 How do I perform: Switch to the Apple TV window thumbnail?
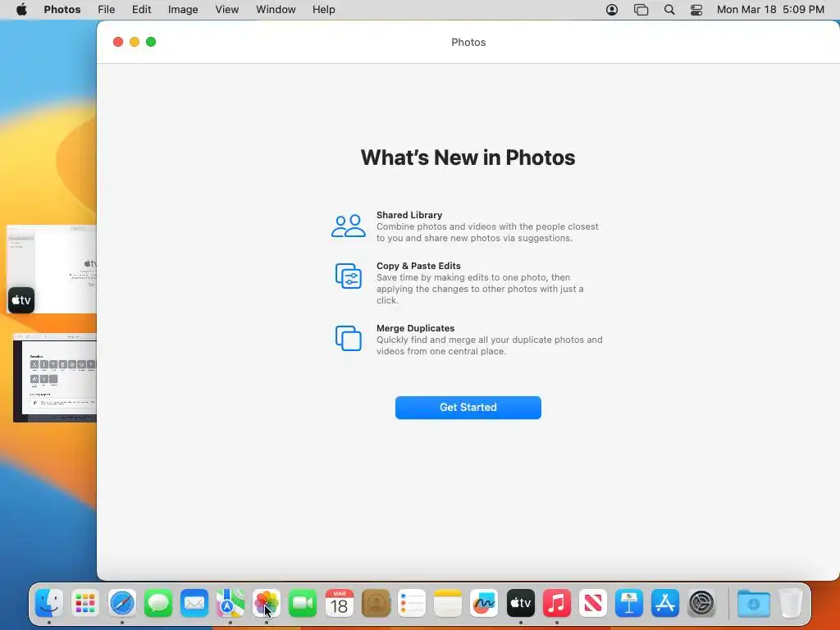click(52, 269)
